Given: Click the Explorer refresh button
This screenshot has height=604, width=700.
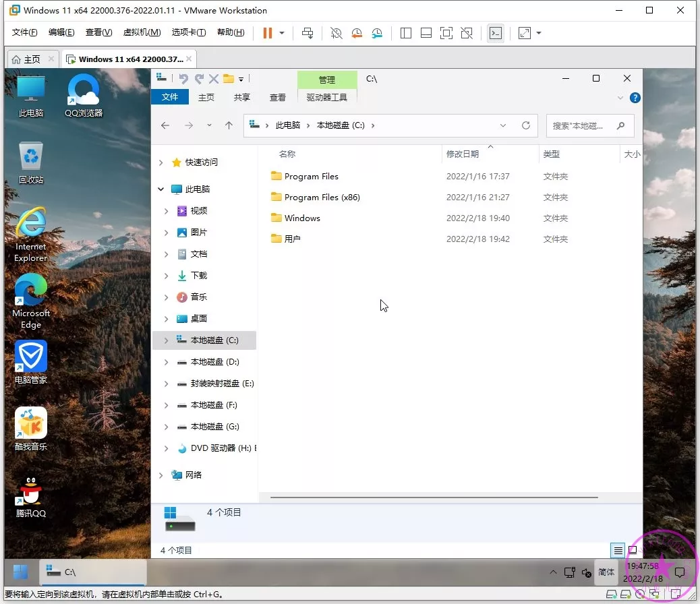Looking at the screenshot, I should point(526,125).
